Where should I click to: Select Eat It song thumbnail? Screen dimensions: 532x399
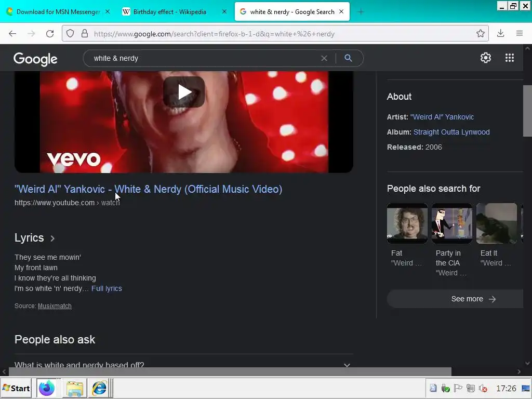497,223
